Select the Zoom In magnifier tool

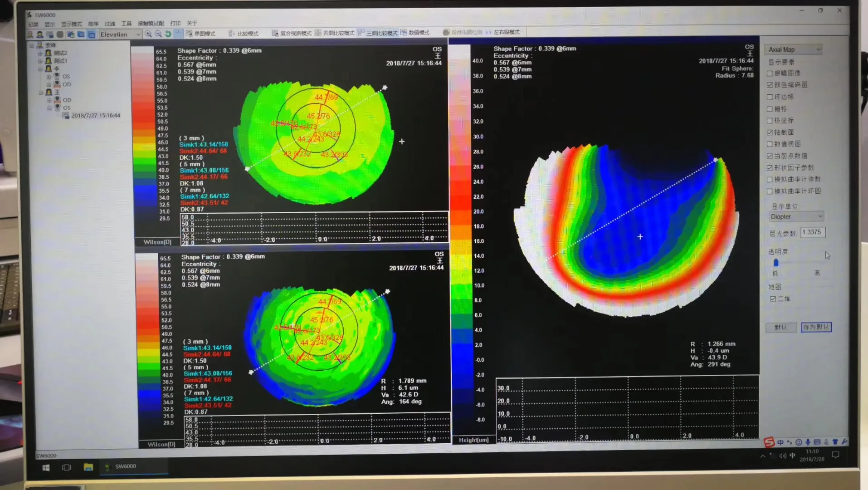click(148, 34)
